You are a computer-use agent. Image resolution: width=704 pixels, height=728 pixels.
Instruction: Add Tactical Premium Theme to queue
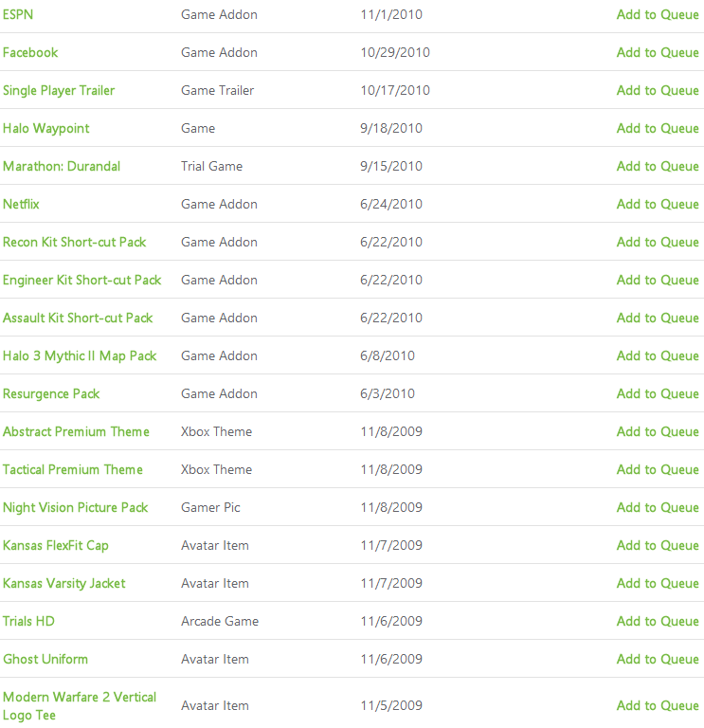pyautogui.click(x=658, y=470)
